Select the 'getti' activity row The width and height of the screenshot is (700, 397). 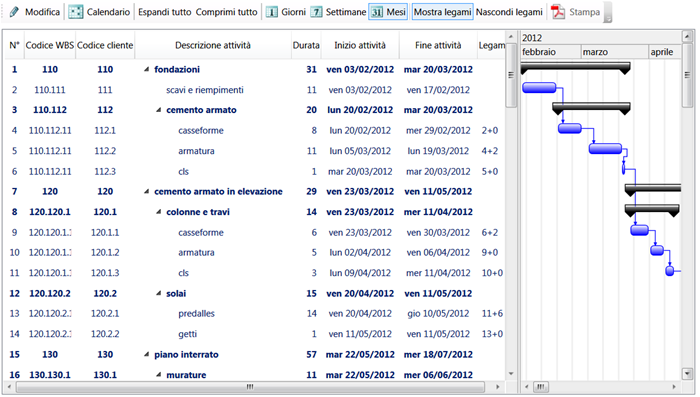point(188,334)
